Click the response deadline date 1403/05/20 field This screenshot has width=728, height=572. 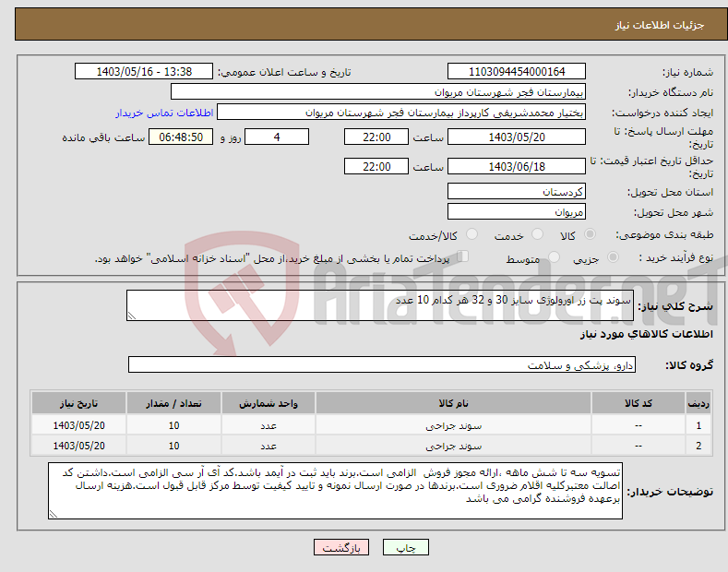click(x=517, y=137)
